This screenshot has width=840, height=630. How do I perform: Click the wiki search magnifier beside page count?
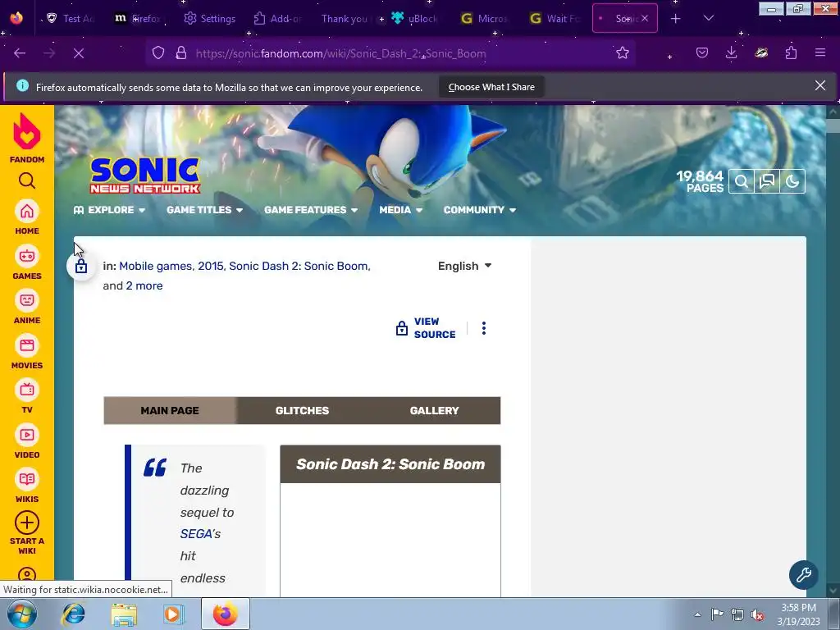coord(742,181)
